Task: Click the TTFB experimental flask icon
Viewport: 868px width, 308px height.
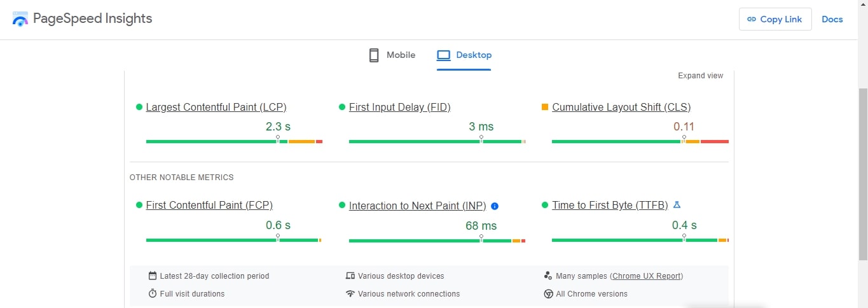Action: 677,205
